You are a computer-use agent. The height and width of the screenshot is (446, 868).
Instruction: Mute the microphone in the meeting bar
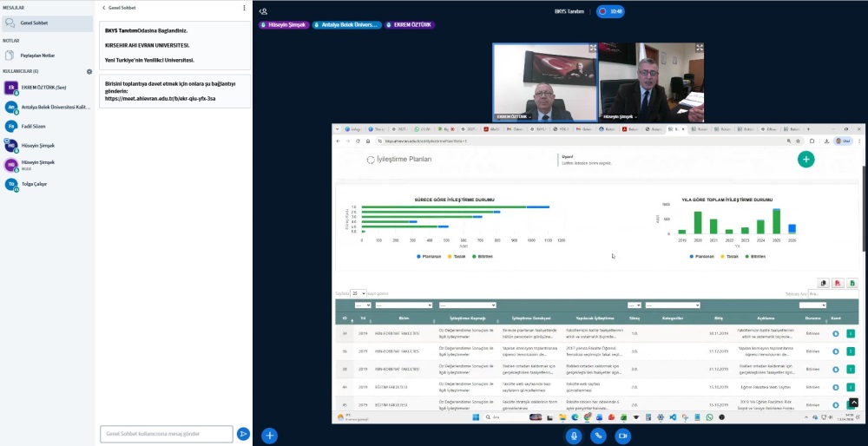click(573, 436)
